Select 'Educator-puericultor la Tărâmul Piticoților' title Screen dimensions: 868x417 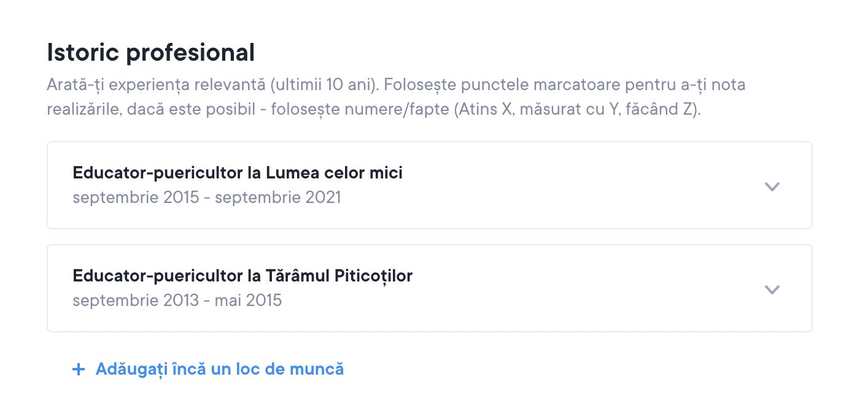coord(242,277)
